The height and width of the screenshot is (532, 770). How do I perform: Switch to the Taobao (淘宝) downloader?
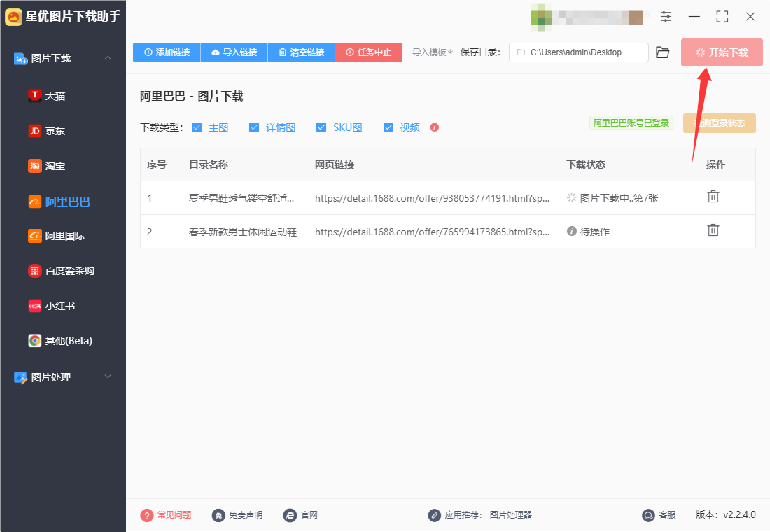coord(47,166)
